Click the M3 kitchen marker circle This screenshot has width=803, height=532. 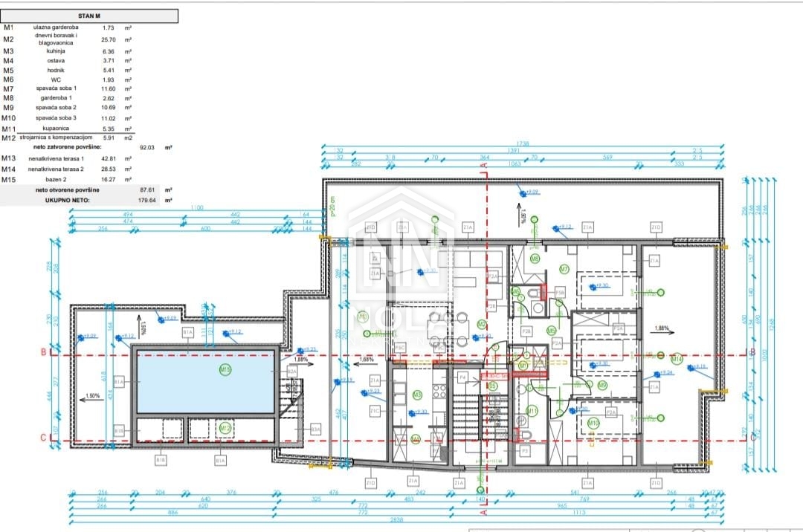417,395
